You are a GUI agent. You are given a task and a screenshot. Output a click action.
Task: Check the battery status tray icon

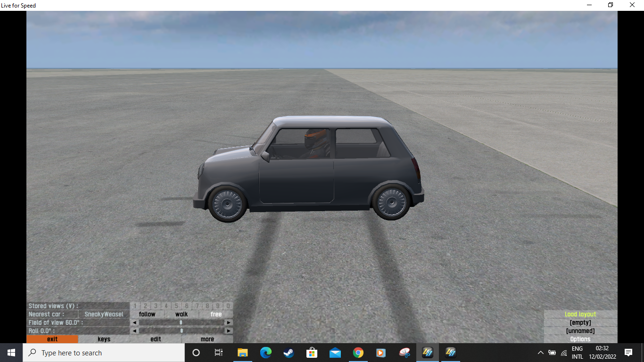tap(552, 353)
